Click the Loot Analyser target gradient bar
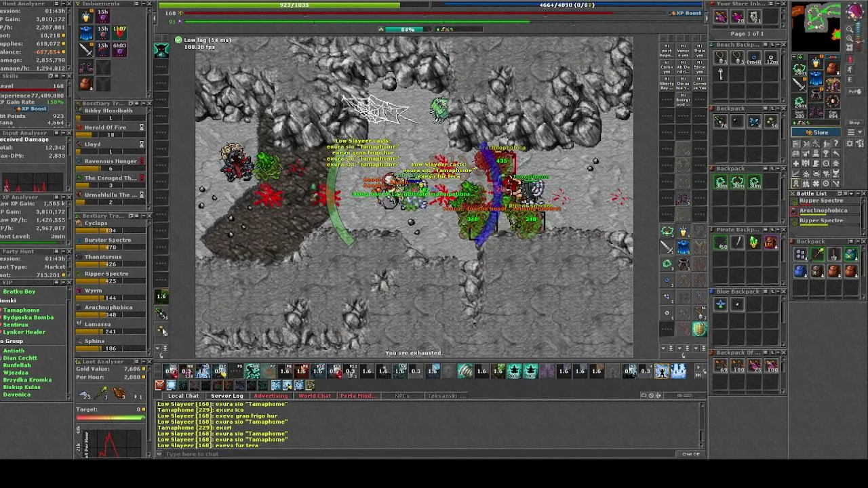The image size is (868, 488). (x=111, y=418)
